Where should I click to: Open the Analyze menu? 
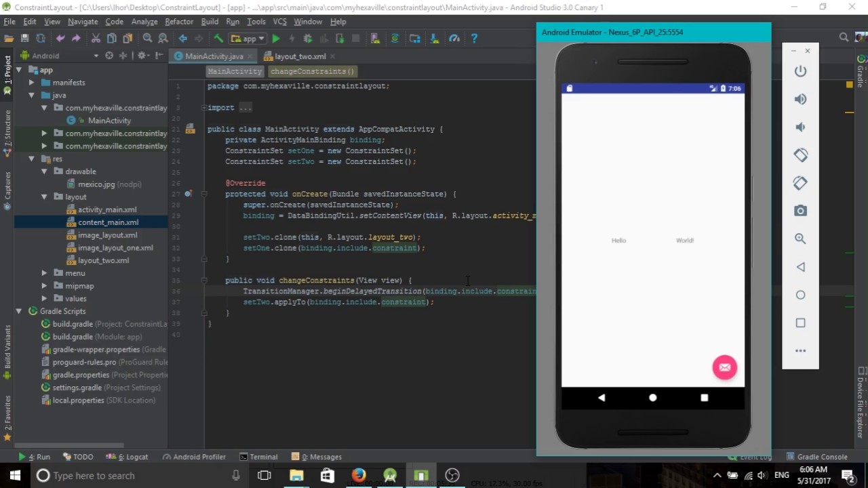pyautogui.click(x=144, y=22)
